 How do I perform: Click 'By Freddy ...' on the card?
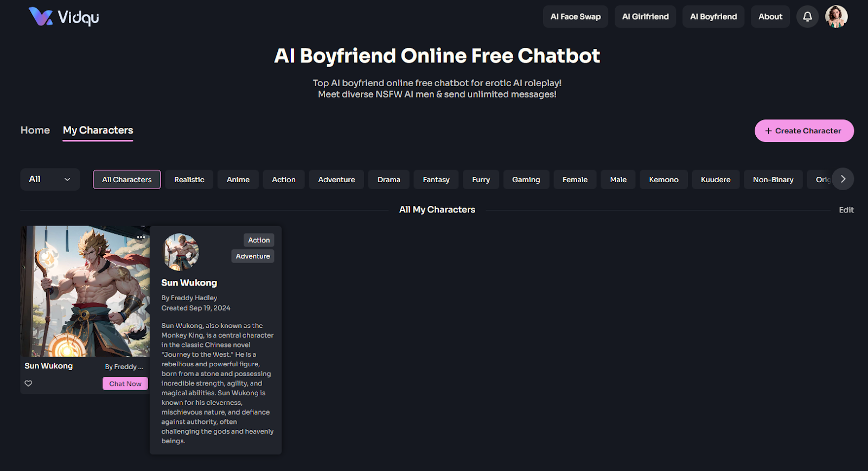[124, 367]
